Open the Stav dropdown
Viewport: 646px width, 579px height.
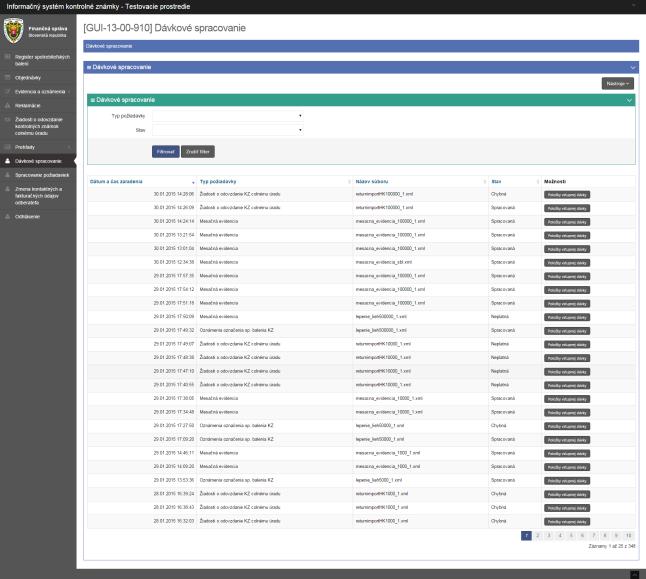pos(228,130)
